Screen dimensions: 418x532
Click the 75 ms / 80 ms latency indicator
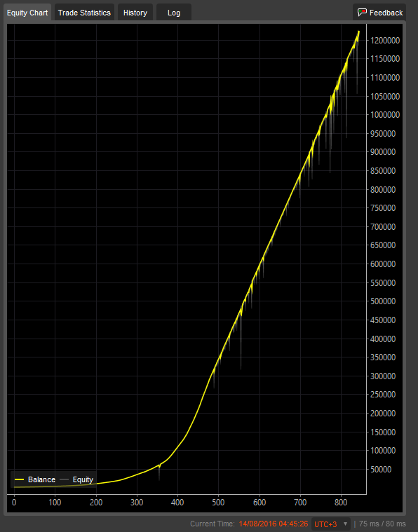382,524
